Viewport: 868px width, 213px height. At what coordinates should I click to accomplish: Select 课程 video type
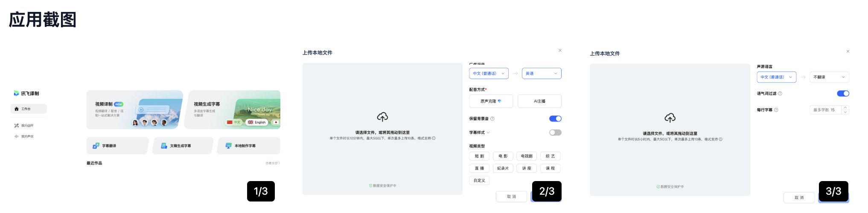point(550,168)
